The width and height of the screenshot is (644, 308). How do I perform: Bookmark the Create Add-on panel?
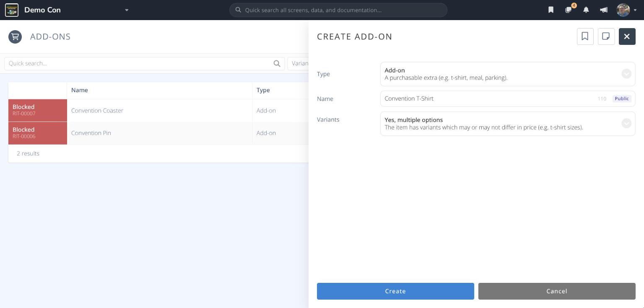pyautogui.click(x=585, y=36)
